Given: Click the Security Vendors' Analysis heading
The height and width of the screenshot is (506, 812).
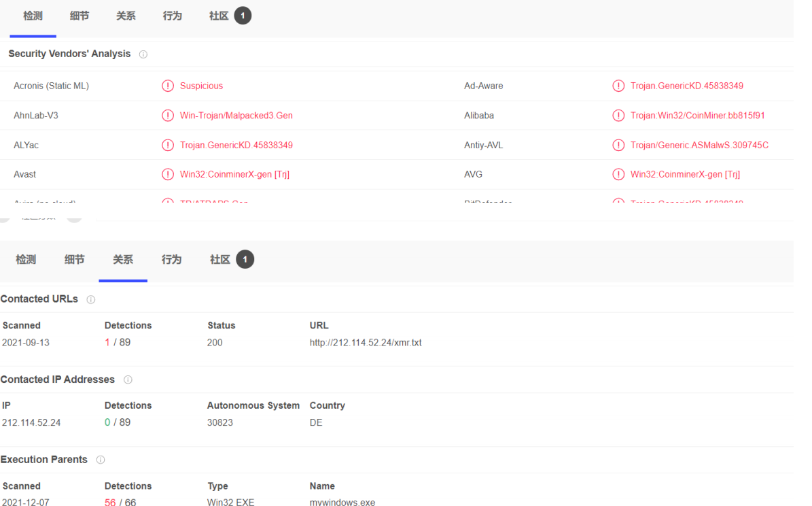Looking at the screenshot, I should coord(69,54).
